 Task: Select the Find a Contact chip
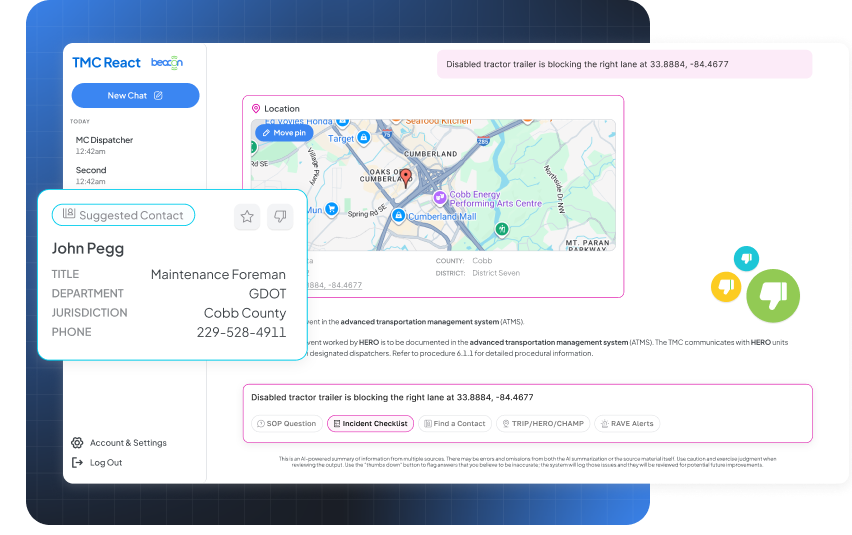pos(455,424)
